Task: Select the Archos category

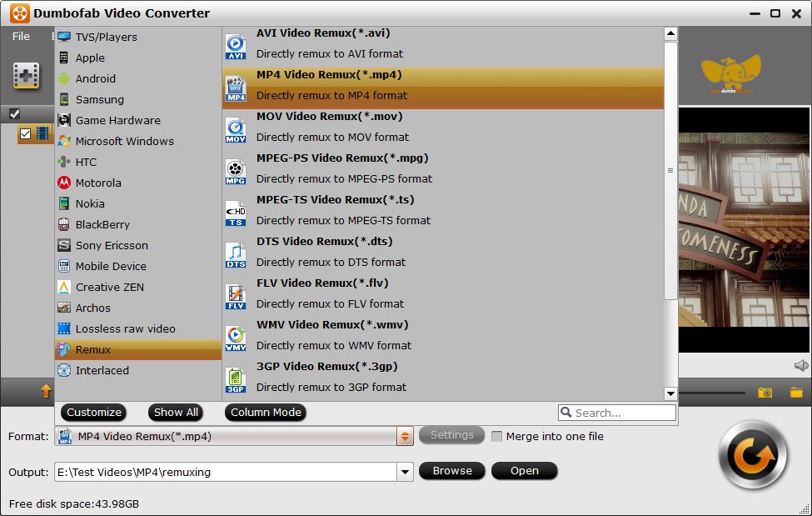Action: tap(138, 308)
